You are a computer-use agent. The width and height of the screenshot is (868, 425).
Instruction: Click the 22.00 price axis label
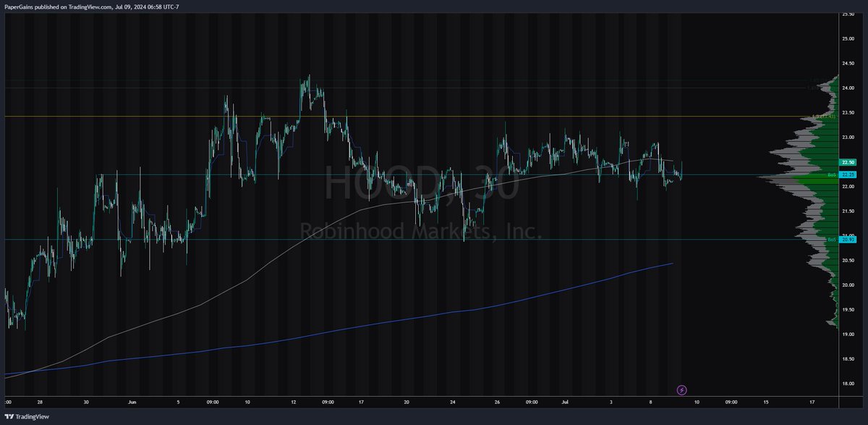[x=848, y=187]
